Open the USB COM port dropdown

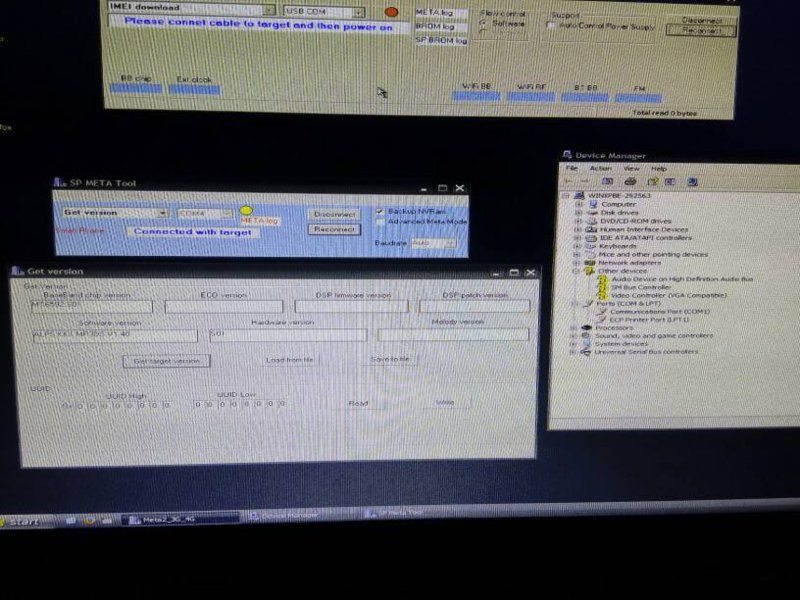coord(359,12)
